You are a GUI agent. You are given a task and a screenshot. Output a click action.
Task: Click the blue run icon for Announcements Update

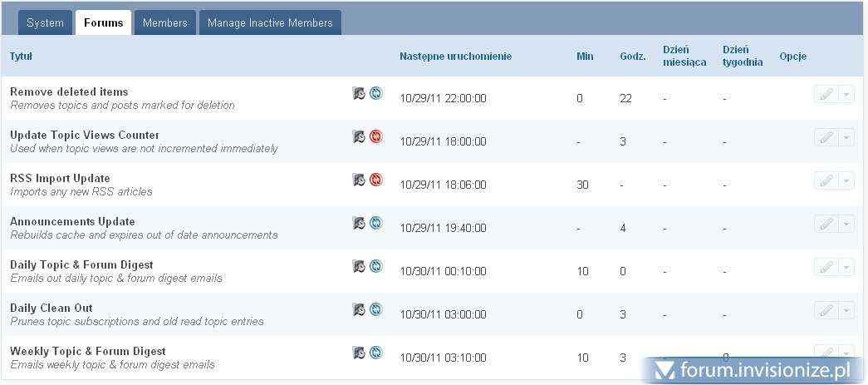tap(375, 223)
